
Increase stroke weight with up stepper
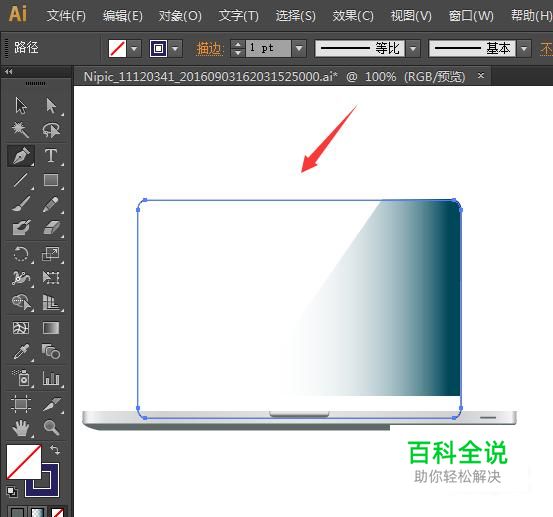click(x=238, y=44)
